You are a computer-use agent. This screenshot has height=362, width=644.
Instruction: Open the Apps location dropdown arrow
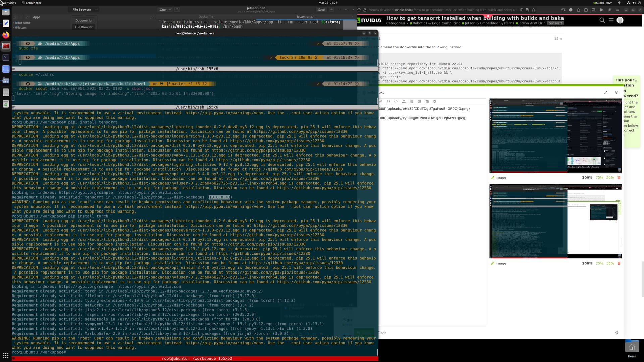(x=152, y=17)
